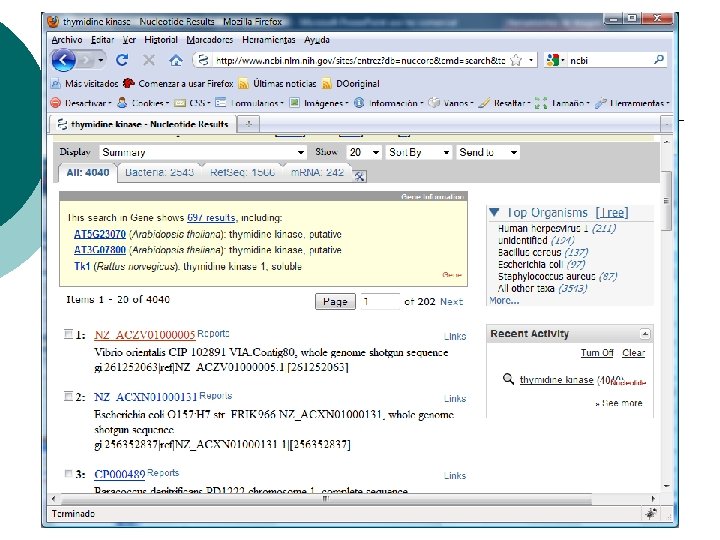
Task: Click Clear in Recent Activity
Action: (634, 353)
